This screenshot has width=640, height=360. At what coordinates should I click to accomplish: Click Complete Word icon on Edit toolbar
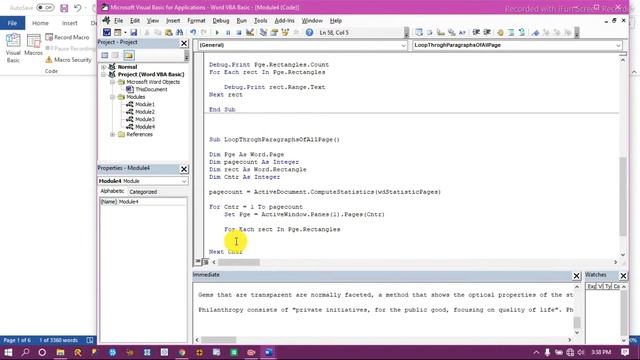coord(462,32)
